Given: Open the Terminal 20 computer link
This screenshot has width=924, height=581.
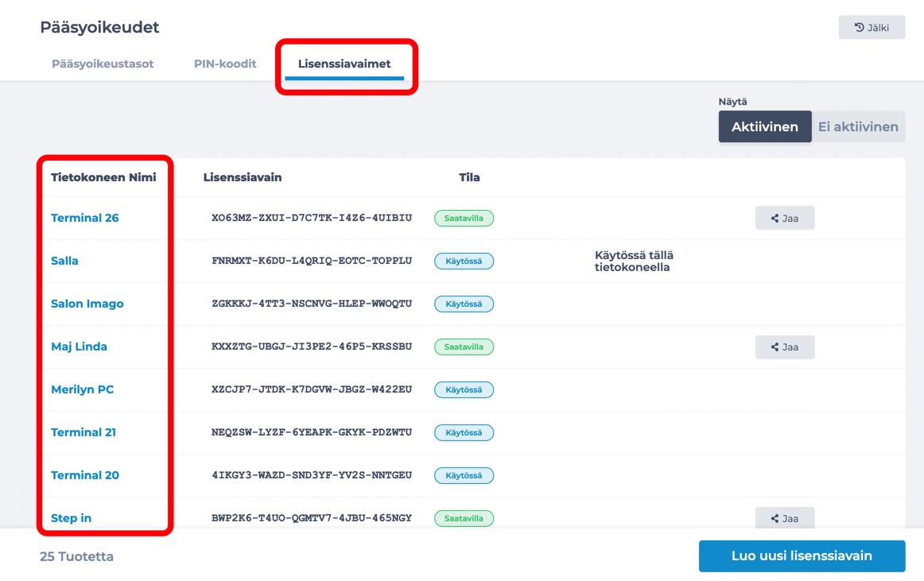Looking at the screenshot, I should coord(85,475).
